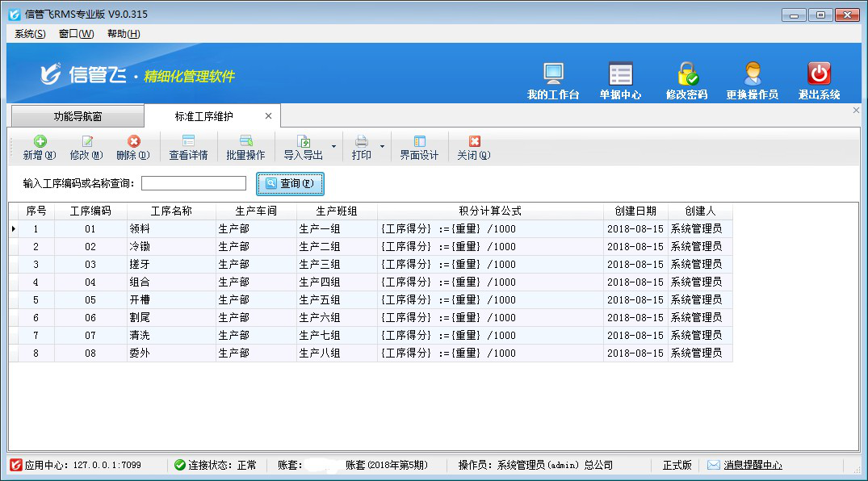Click the 查询 search button
Image resolution: width=868 pixels, height=481 pixels.
290,184
